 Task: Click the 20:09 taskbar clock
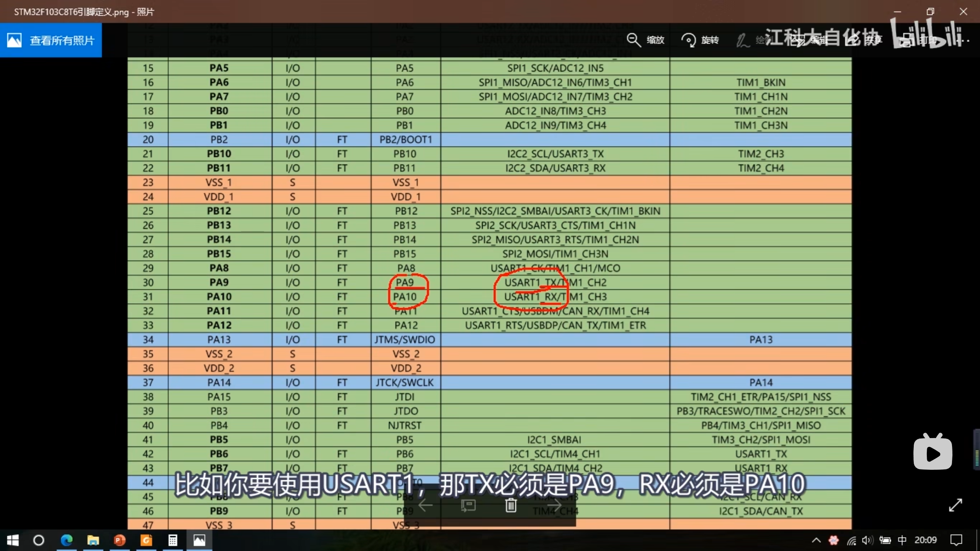[x=925, y=540]
